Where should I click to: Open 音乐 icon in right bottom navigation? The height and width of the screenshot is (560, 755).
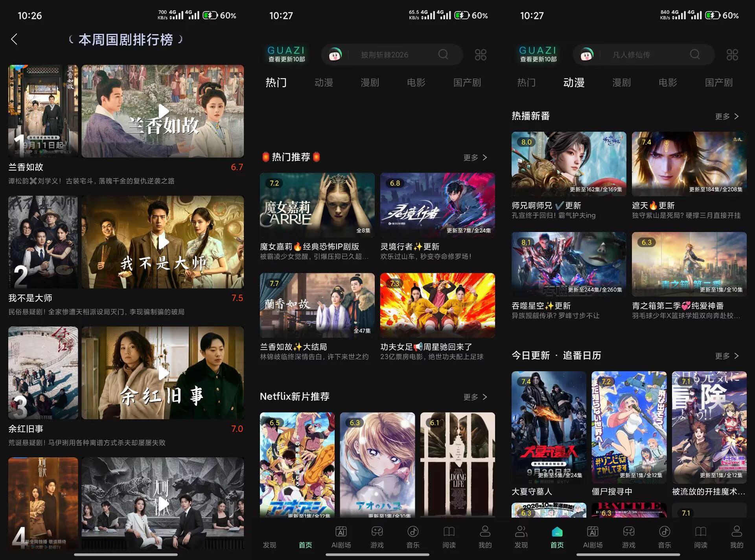pos(665,537)
